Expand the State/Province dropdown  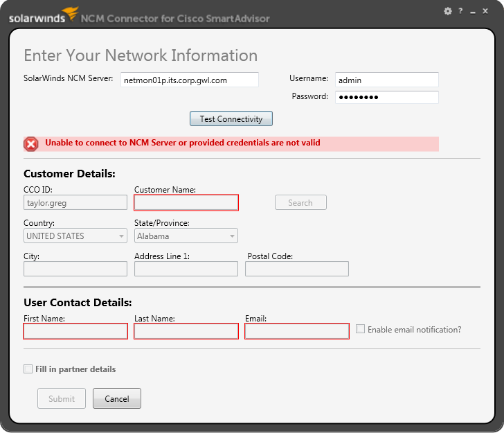click(x=186, y=236)
